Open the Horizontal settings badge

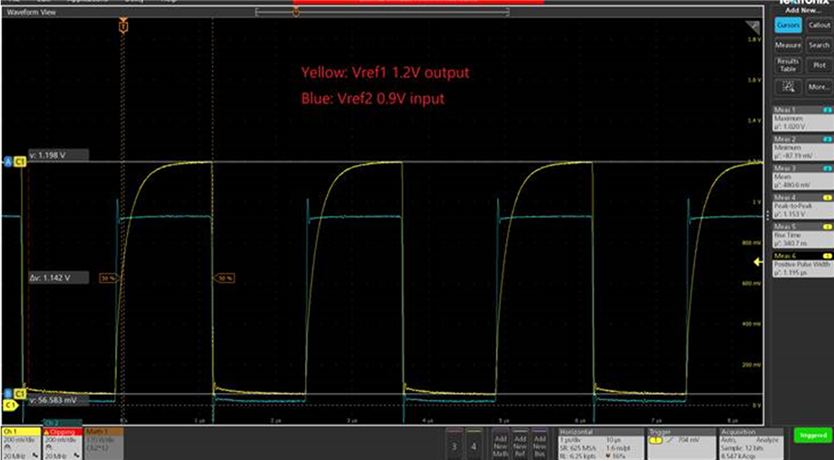click(601, 443)
